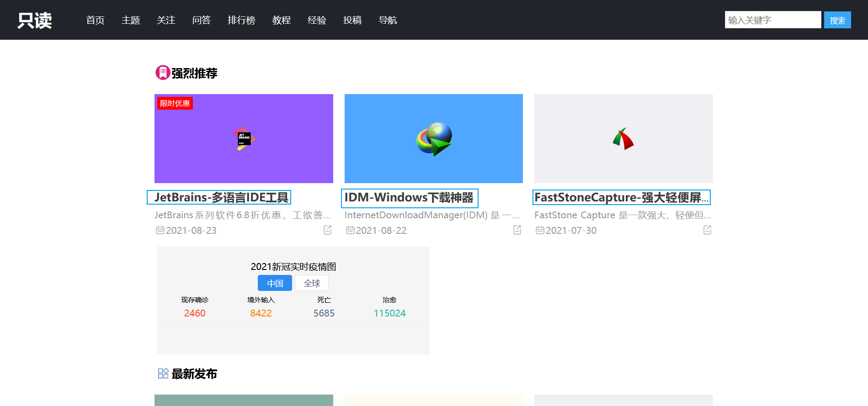Click the 境外输入 value 8422
This screenshot has width=868, height=406.
[261, 313]
